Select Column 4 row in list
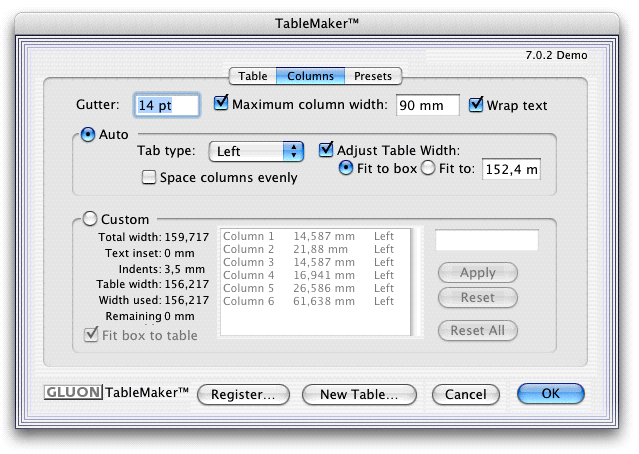Screen dimensions: 639x454 (x=315, y=275)
